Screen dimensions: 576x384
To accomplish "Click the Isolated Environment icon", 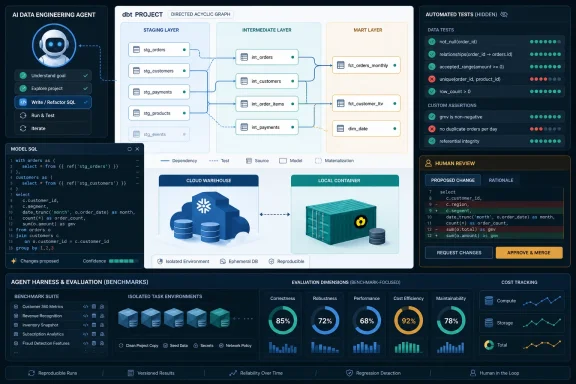I will point(160,261).
